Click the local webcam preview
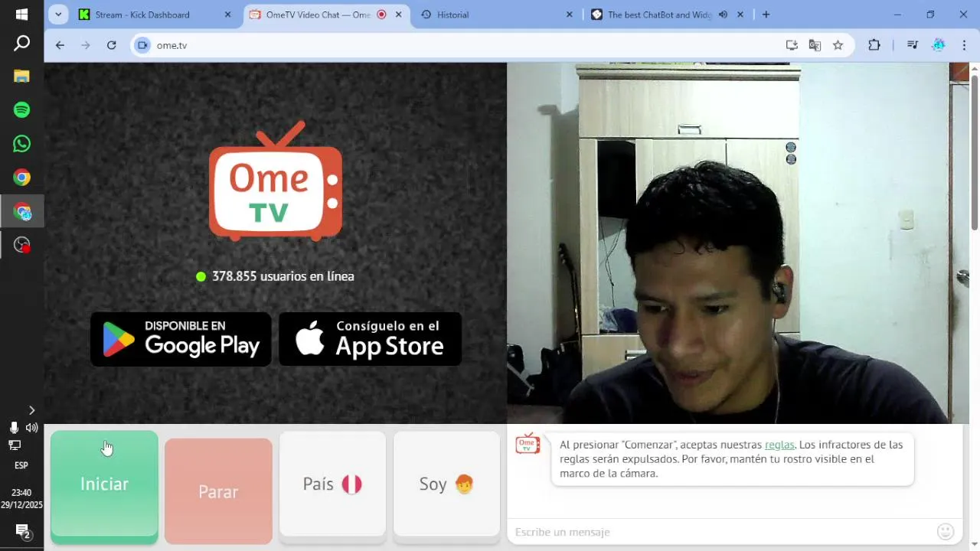Viewport: 980px width, 551px height. coord(738,243)
